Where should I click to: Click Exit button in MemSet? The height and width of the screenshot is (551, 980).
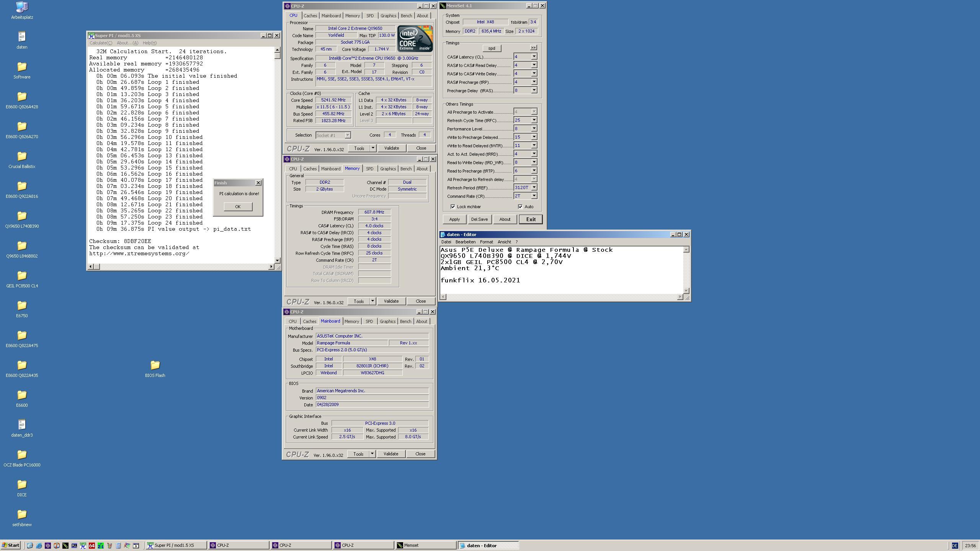[531, 219]
